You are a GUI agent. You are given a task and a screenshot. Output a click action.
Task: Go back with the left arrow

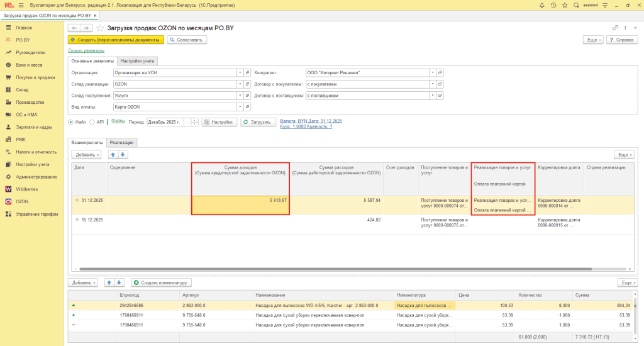(74, 28)
